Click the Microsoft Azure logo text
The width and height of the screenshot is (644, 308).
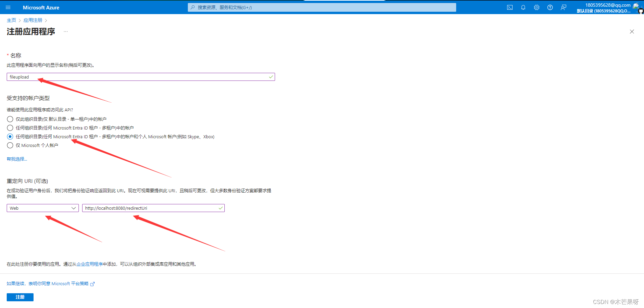tap(41, 7)
